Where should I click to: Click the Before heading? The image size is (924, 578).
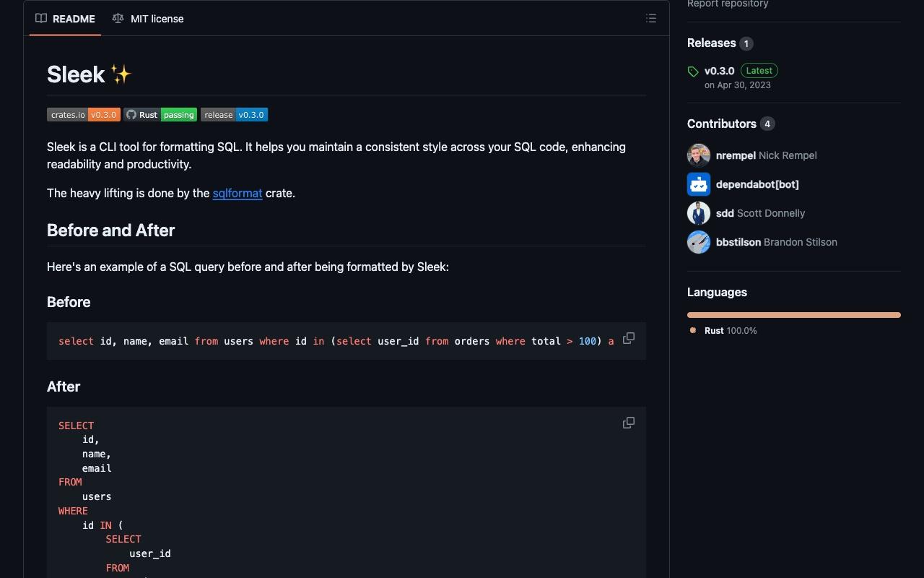pyautogui.click(x=69, y=302)
